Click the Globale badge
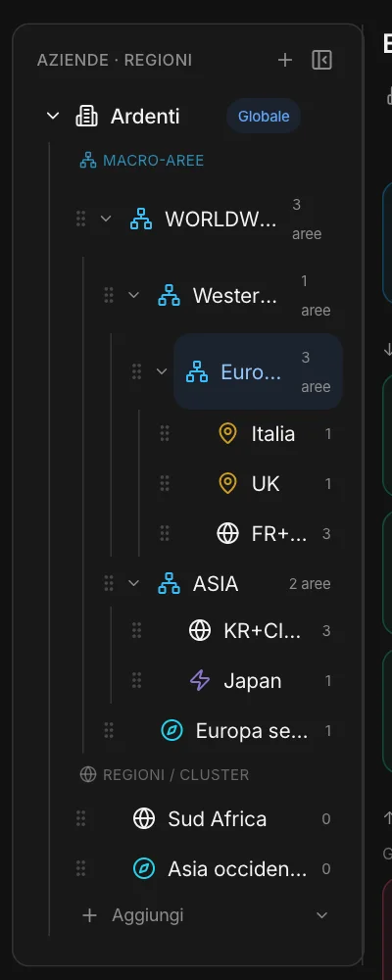Image resolution: width=392 pixels, height=980 pixels. coord(264,117)
